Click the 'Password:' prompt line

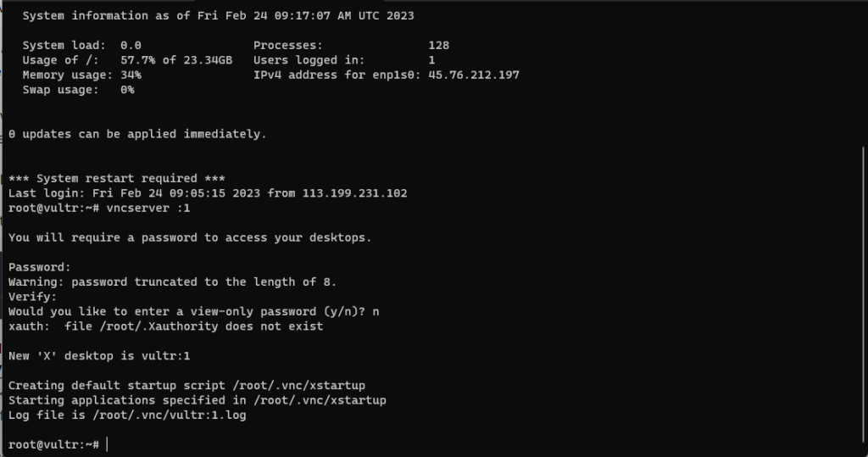click(x=40, y=267)
